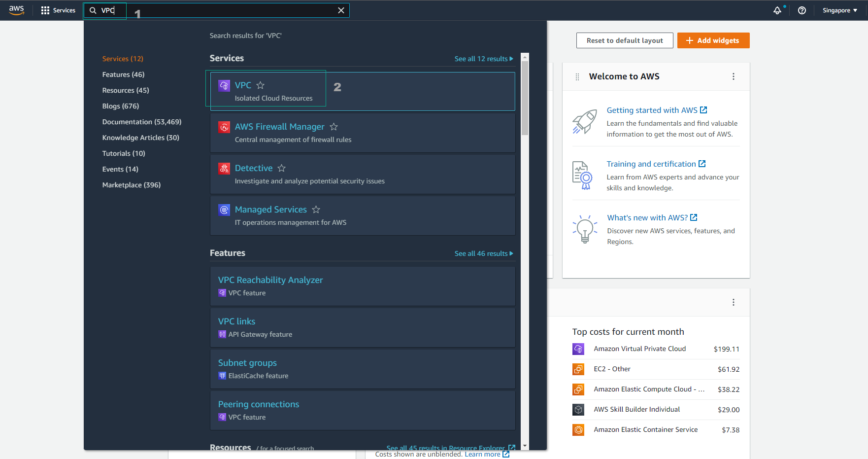This screenshot has width=868, height=459.
Task: Favorite the Detective service star
Action: [x=282, y=168]
